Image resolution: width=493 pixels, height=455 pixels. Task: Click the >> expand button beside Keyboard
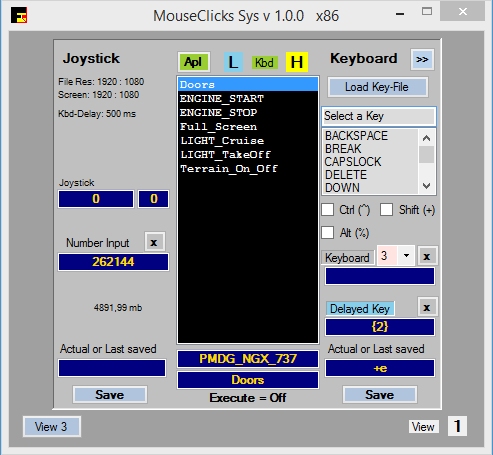point(422,60)
